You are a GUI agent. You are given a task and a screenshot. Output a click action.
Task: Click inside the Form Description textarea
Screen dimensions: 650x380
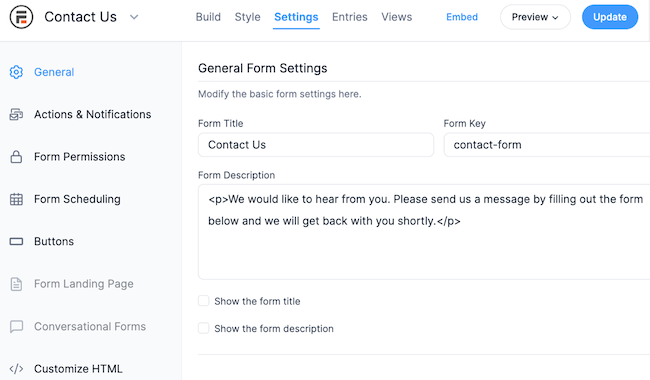coord(424,232)
